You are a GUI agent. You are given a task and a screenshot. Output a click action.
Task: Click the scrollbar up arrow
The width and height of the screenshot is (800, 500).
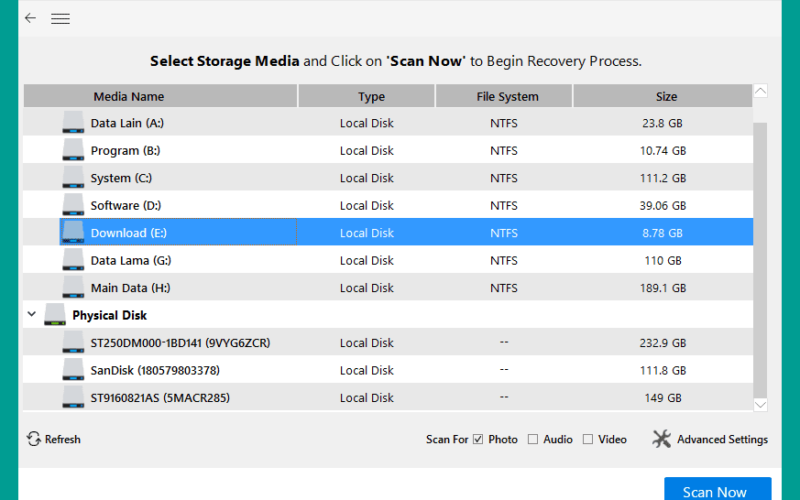(760, 91)
